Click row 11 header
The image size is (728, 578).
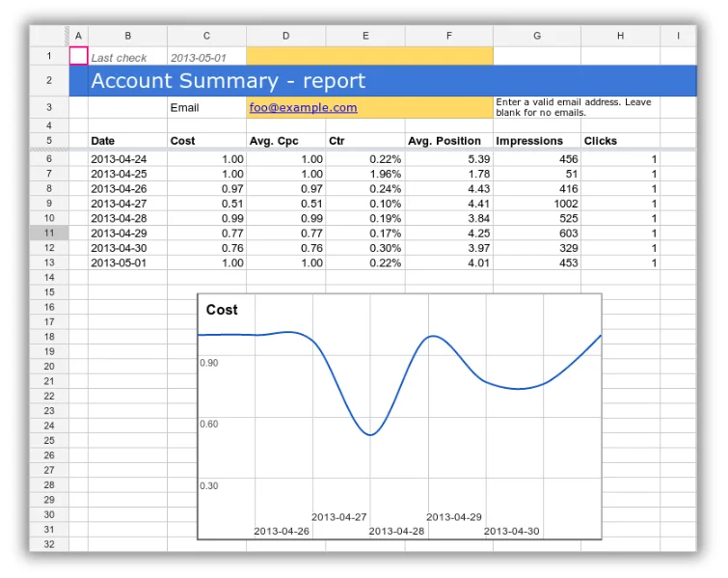(48, 233)
